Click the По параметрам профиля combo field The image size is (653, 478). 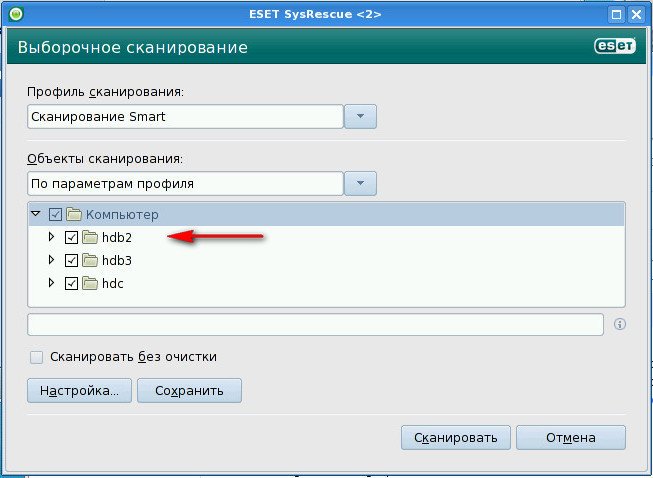[185, 183]
